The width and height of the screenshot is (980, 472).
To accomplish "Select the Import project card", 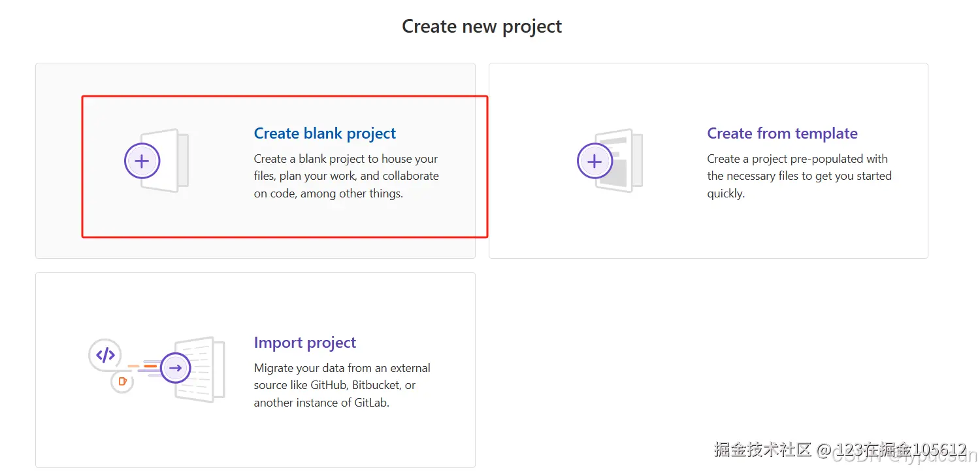I will (x=255, y=369).
